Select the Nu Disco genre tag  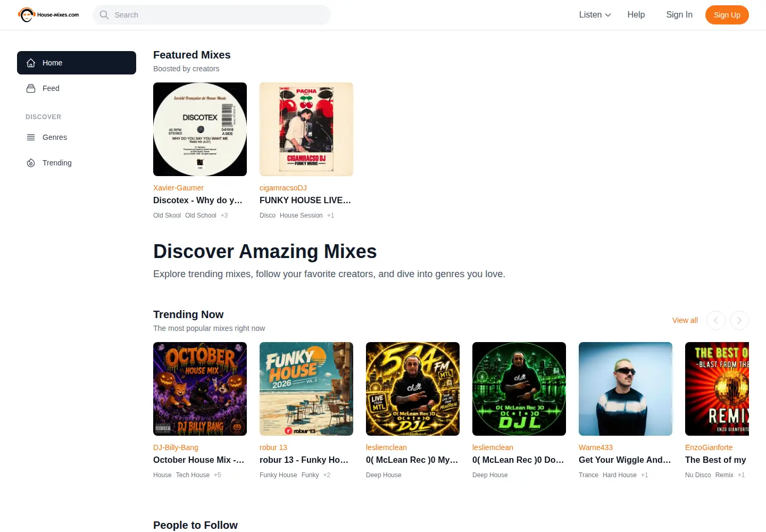698,475
